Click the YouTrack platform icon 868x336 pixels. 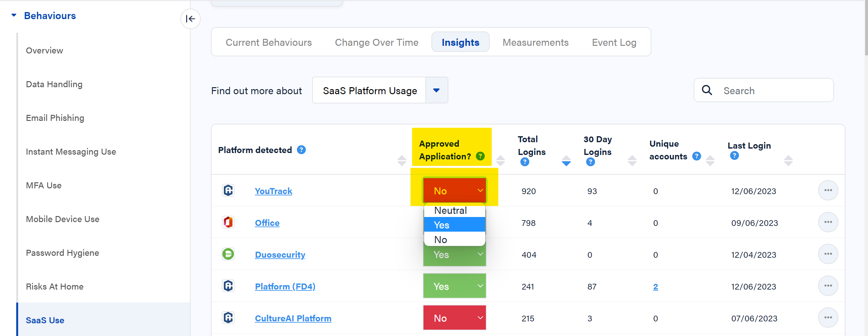coord(228,190)
